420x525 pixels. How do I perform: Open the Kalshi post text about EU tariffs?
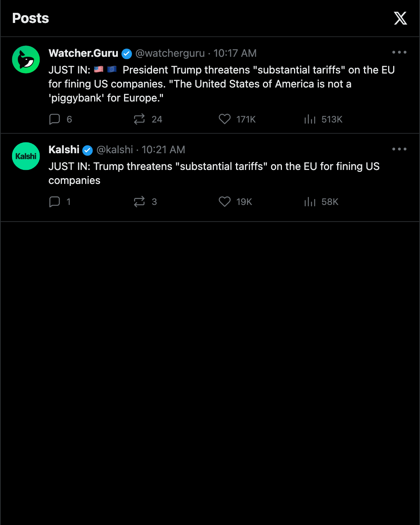(214, 173)
